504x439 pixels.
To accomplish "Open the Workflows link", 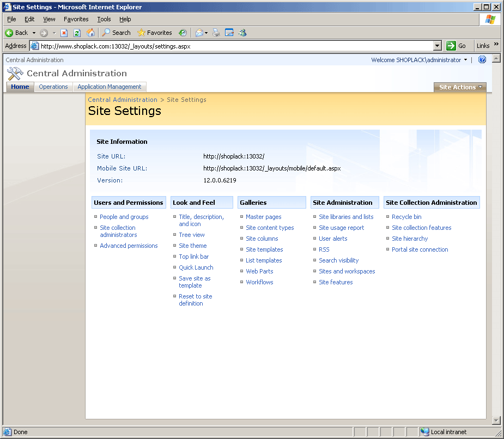I will [259, 282].
